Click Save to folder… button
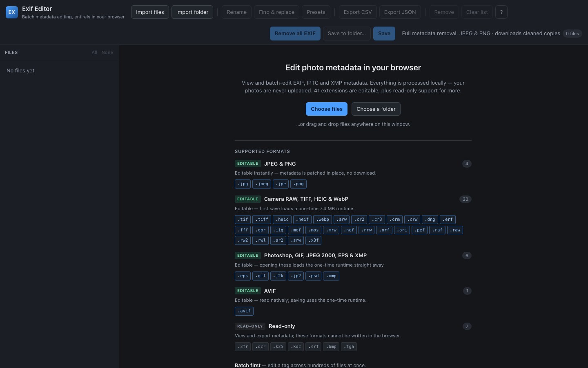Screen dimensions: 588x368 (347, 34)
